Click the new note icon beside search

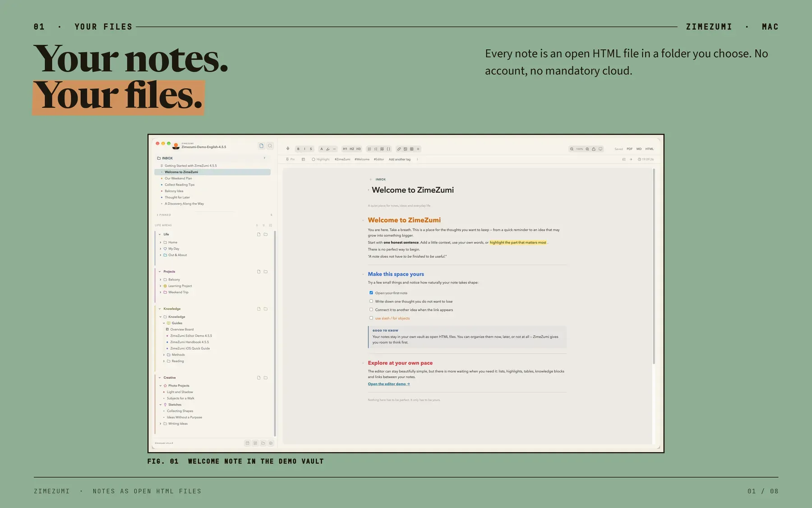point(261,146)
